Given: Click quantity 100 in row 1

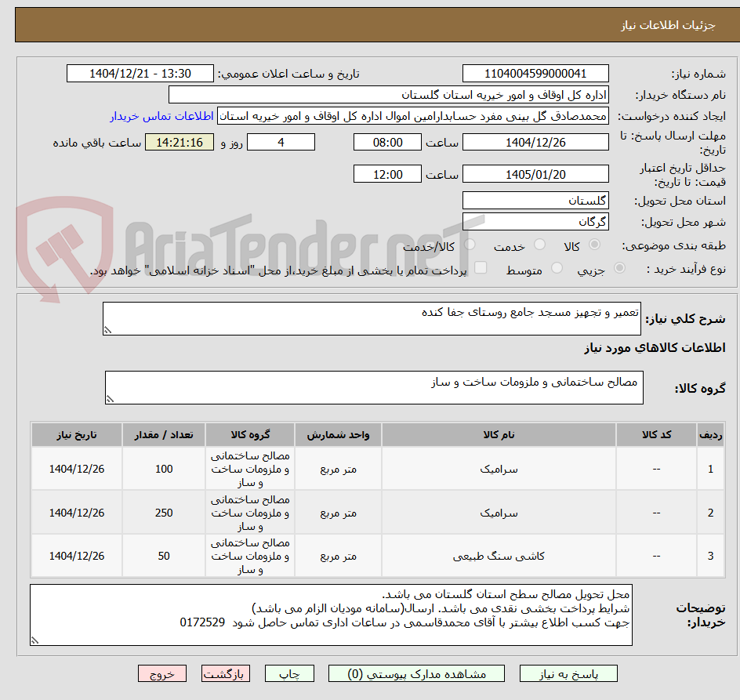Looking at the screenshot, I should (x=164, y=470).
